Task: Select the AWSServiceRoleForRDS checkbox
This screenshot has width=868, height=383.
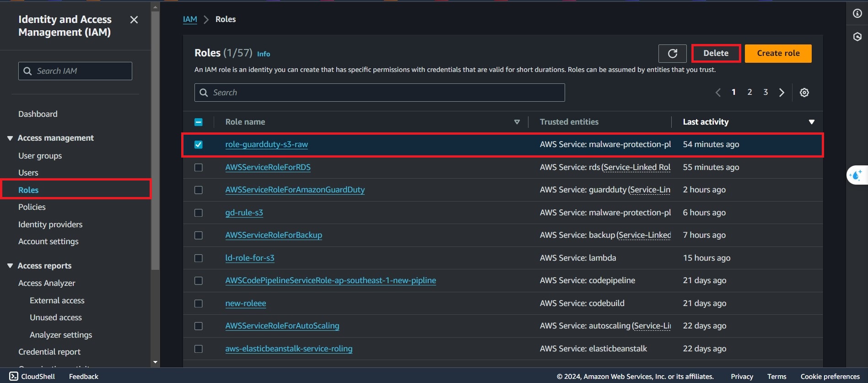Action: (x=199, y=167)
